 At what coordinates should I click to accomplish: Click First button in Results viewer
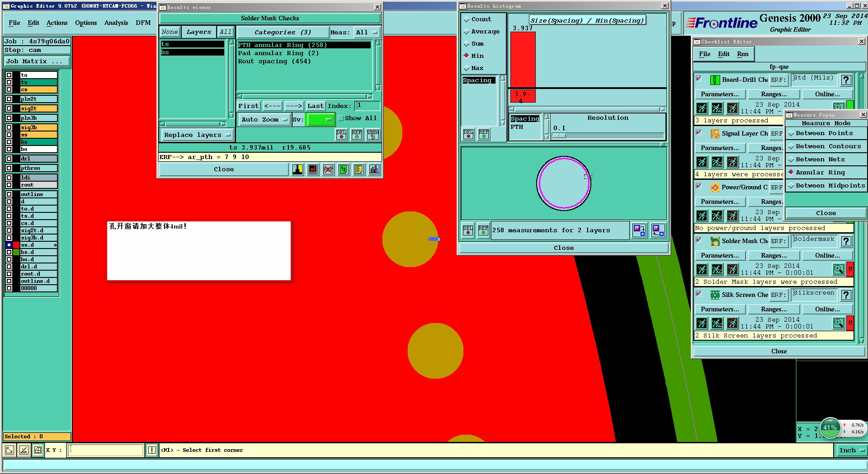[249, 106]
